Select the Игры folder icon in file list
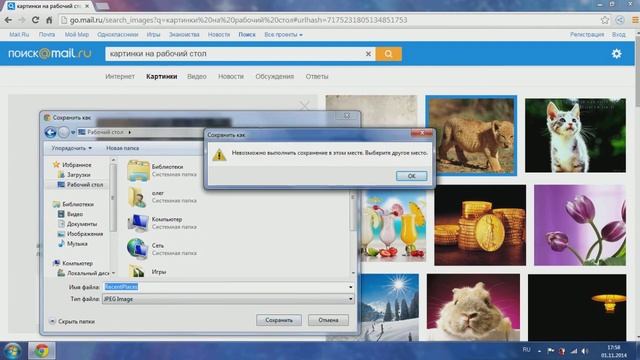 click(x=137, y=271)
